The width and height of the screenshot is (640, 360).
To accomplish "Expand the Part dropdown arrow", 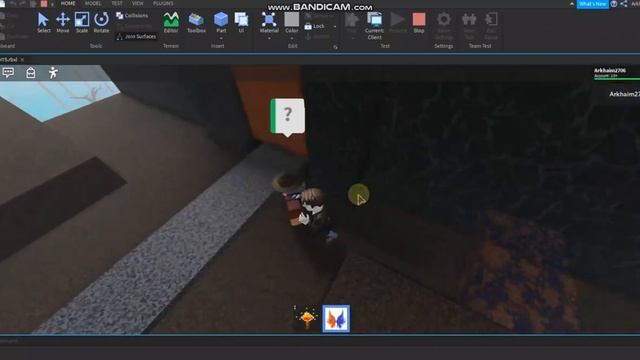I will coord(221,38).
